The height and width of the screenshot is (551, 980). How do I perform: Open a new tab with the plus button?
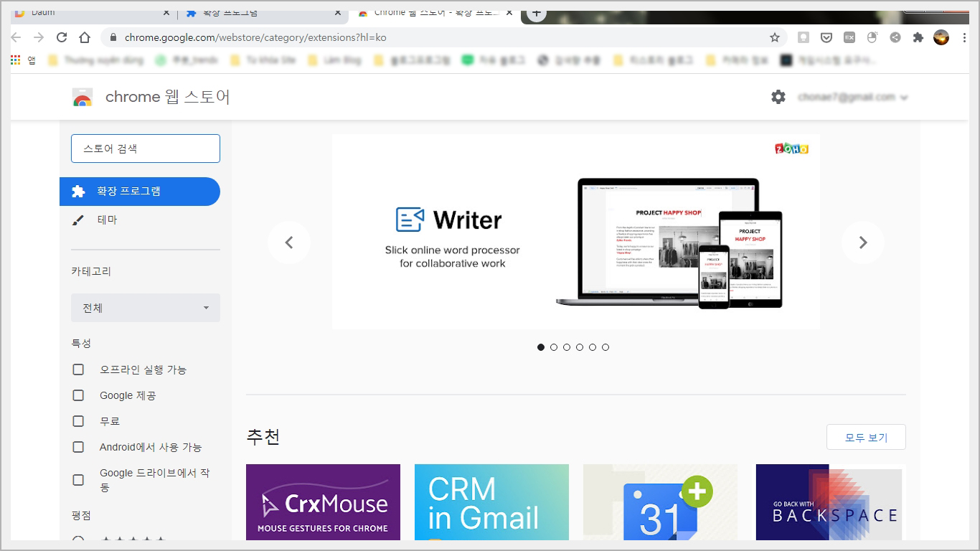(537, 13)
